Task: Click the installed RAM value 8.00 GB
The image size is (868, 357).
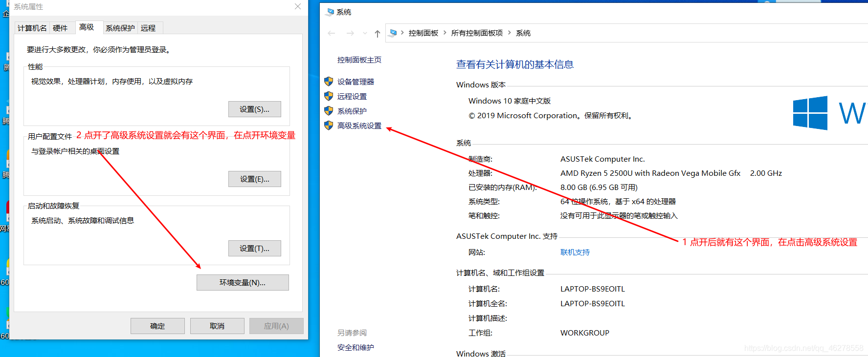Action: (x=599, y=188)
